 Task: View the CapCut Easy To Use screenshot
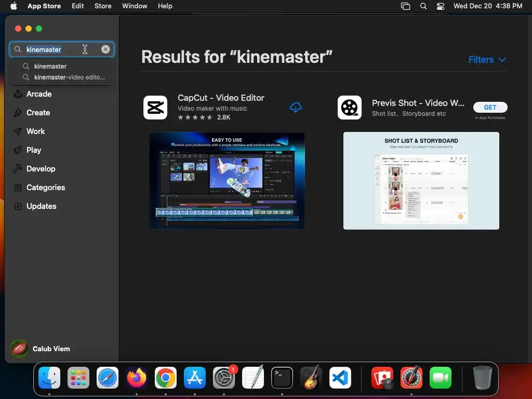[227, 180]
